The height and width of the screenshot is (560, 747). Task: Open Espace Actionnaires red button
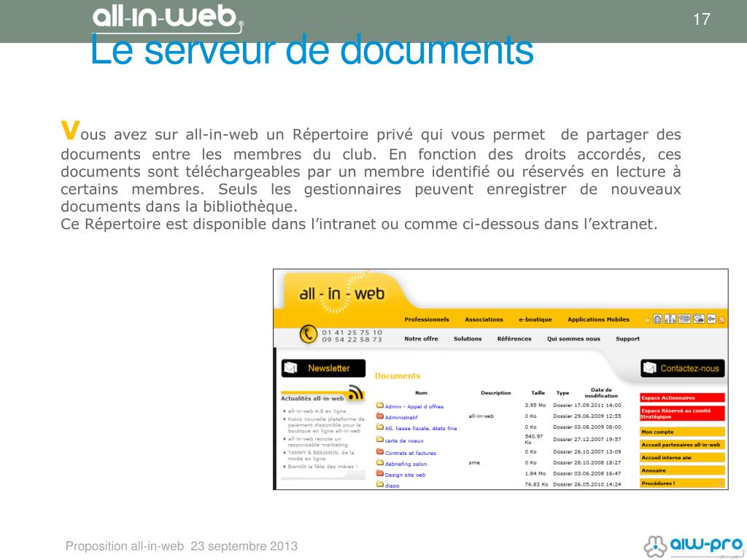pyautogui.click(x=682, y=397)
